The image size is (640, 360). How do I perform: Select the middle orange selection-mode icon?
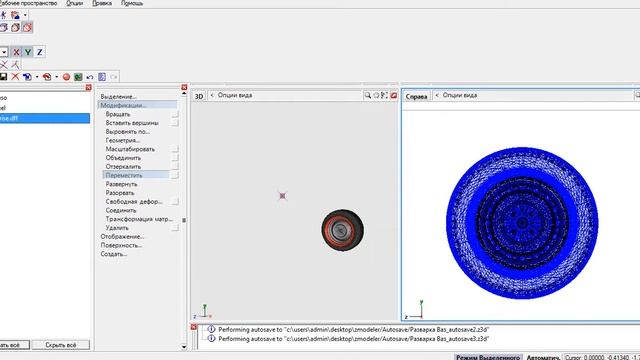(x=16, y=27)
